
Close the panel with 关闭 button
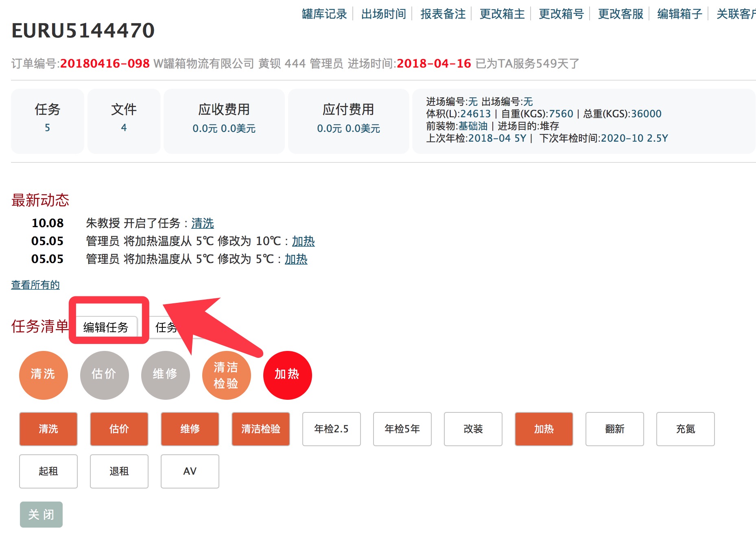click(x=41, y=514)
